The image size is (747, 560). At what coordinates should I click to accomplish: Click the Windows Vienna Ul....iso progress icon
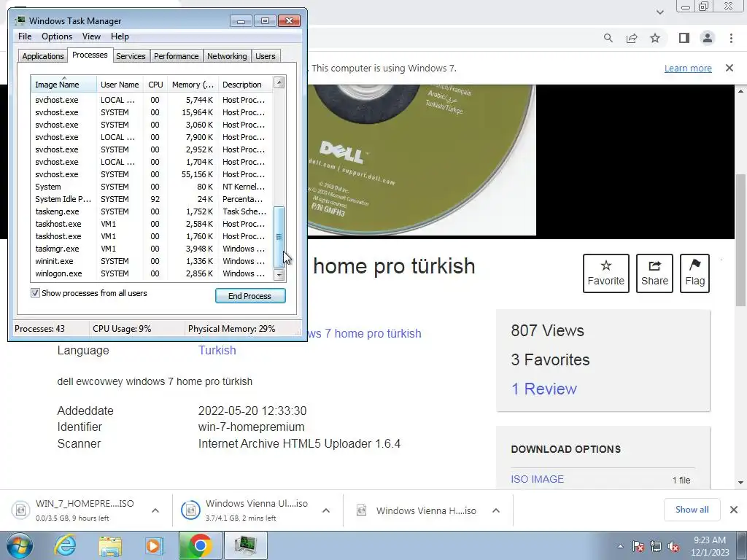pos(190,510)
